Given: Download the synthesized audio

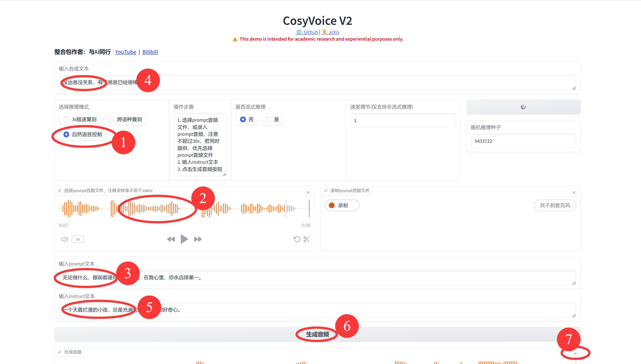Looking at the screenshot, I should pyautogui.click(x=575, y=353).
